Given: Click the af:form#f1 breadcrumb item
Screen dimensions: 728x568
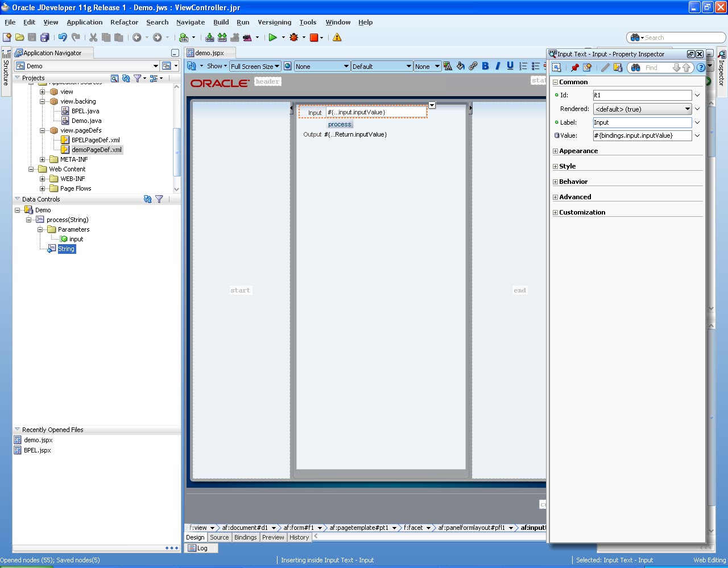Looking at the screenshot, I should click(x=299, y=528).
